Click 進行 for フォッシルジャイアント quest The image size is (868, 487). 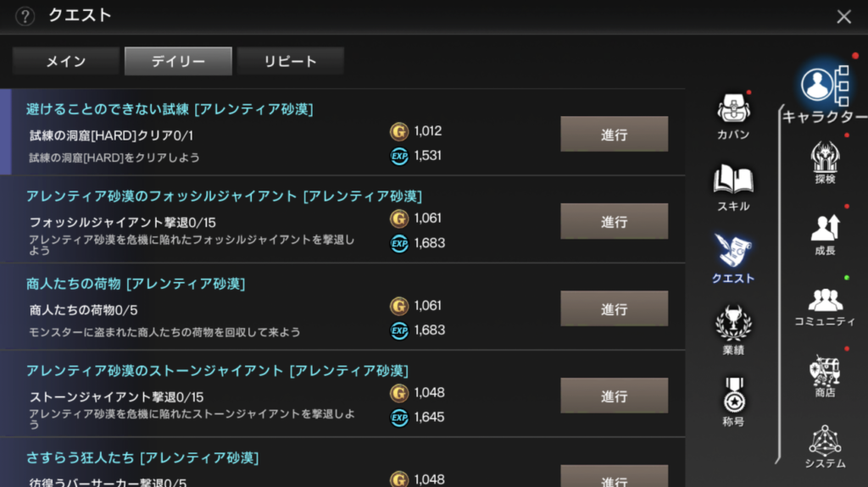tap(614, 221)
